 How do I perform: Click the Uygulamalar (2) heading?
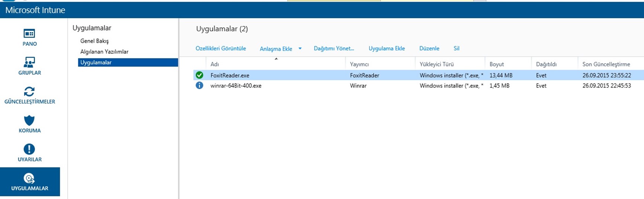pos(222,29)
